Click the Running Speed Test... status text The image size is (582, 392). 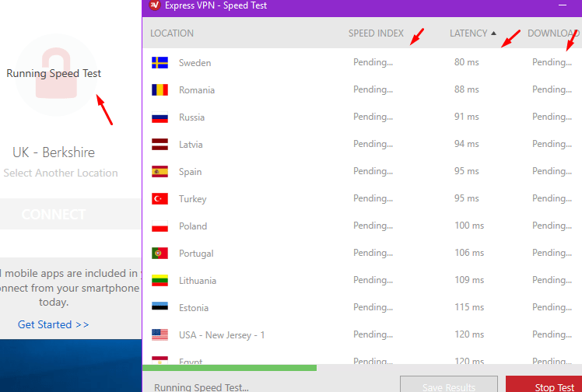pyautogui.click(x=202, y=387)
